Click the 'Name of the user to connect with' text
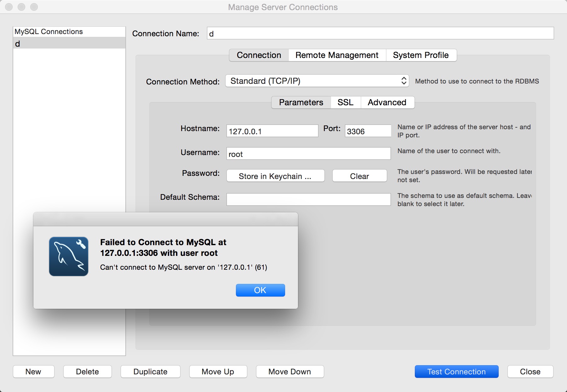 (449, 151)
